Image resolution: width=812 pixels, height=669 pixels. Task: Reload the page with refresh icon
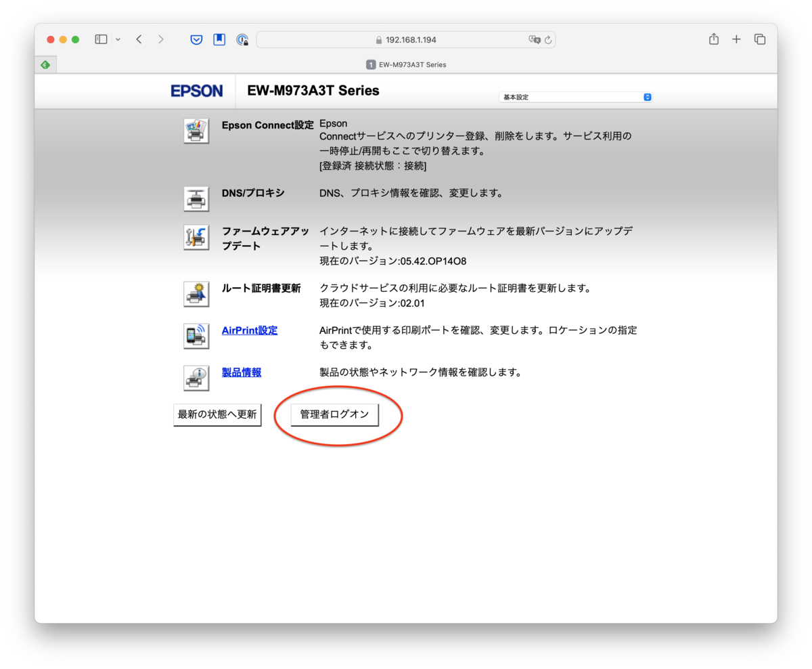click(x=548, y=39)
